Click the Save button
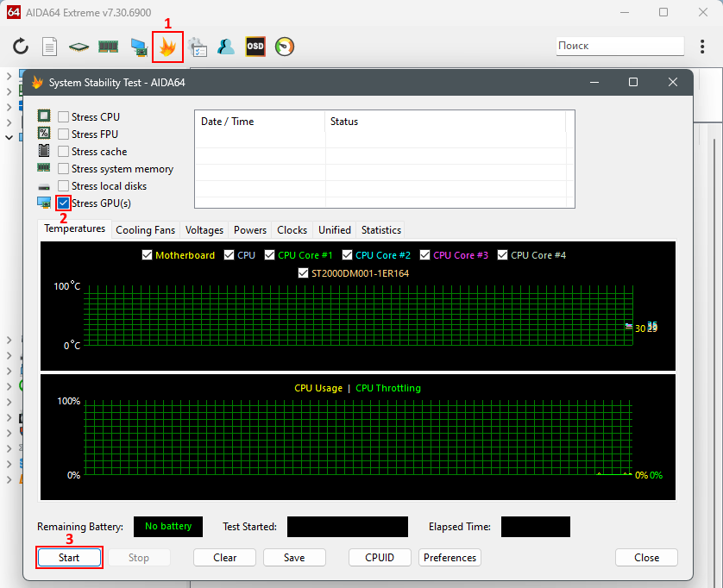The image size is (723, 588). point(294,558)
